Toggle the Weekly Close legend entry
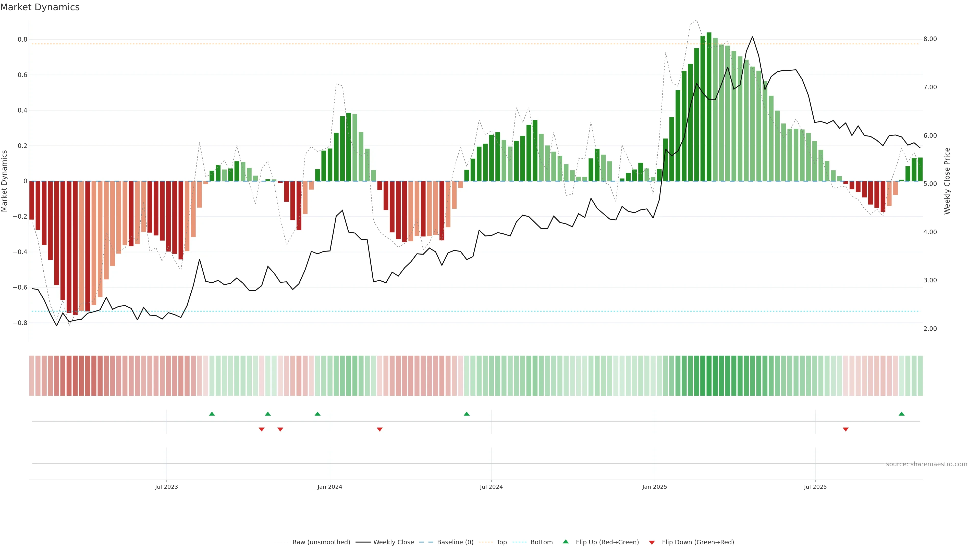This screenshot has height=551, width=980. pyautogui.click(x=393, y=542)
